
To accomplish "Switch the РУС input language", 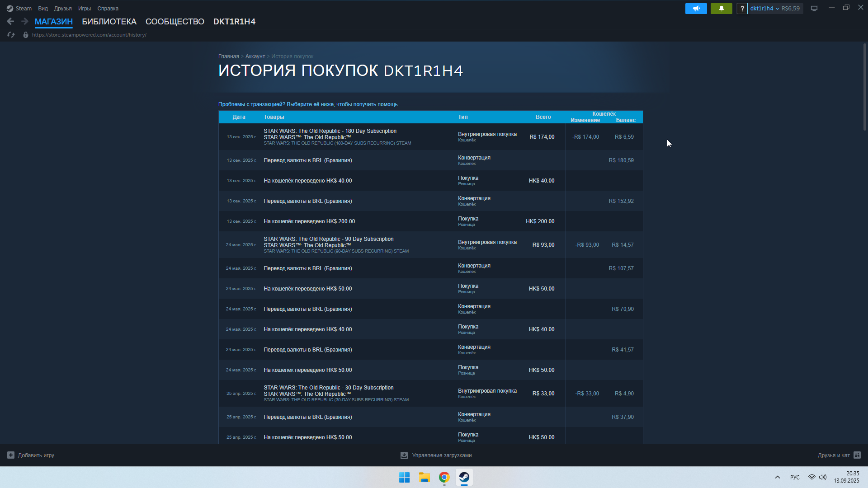I will click(x=795, y=477).
